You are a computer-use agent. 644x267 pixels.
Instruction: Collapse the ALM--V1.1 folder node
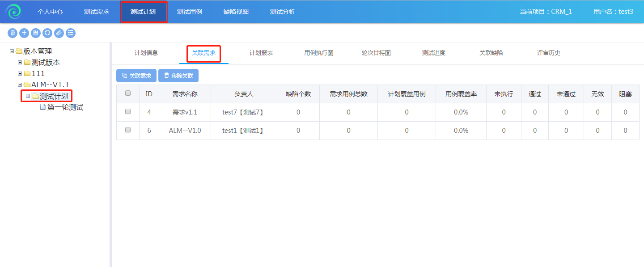(x=20, y=85)
